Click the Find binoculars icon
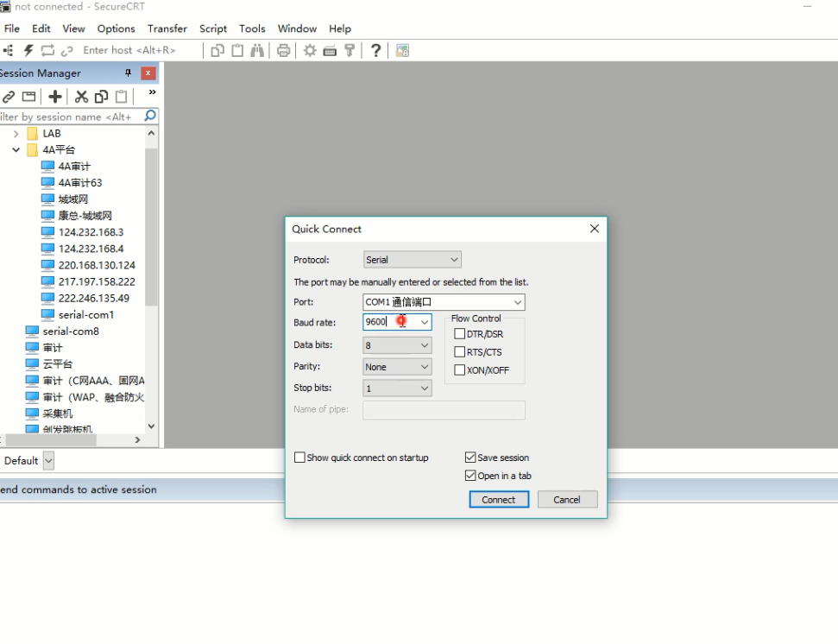838x644 pixels. point(257,51)
